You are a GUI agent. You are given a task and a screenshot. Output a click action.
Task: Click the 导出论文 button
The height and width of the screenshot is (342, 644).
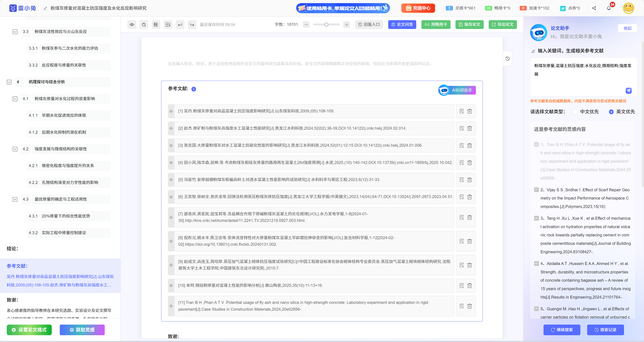[502, 25]
